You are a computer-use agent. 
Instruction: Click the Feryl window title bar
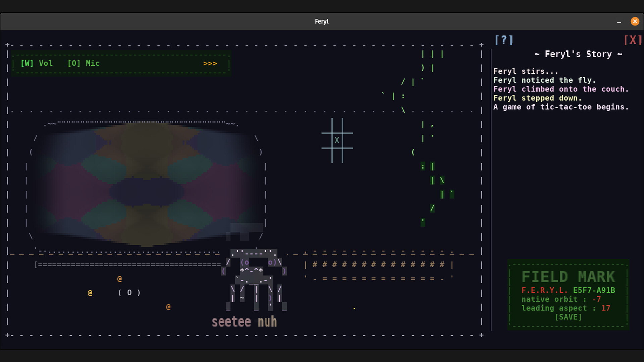coord(321,21)
